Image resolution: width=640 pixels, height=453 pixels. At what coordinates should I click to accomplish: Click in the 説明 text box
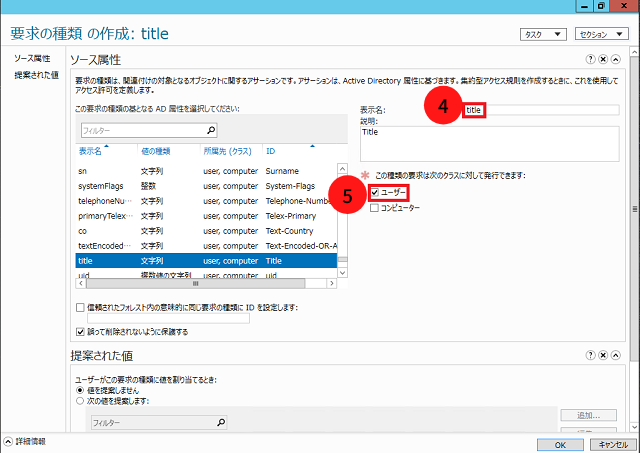[x=489, y=141]
